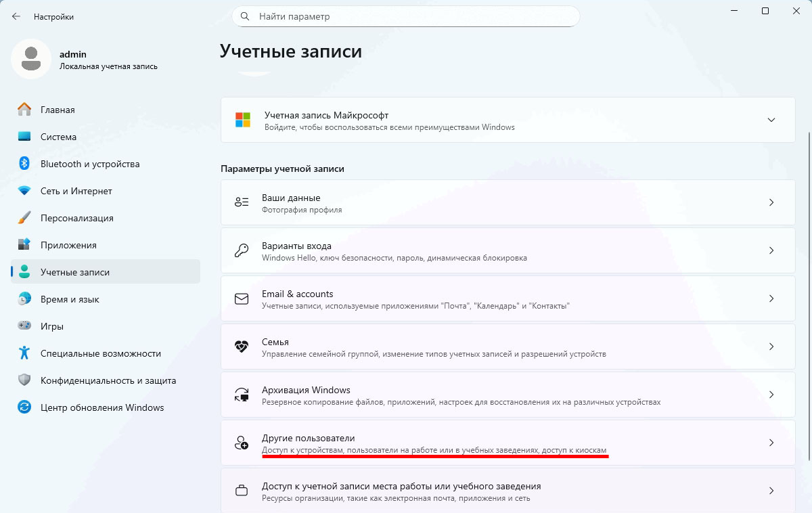Screen dimensions: 812x513
Task: Go to Главная in sidebar
Action: [106, 110]
